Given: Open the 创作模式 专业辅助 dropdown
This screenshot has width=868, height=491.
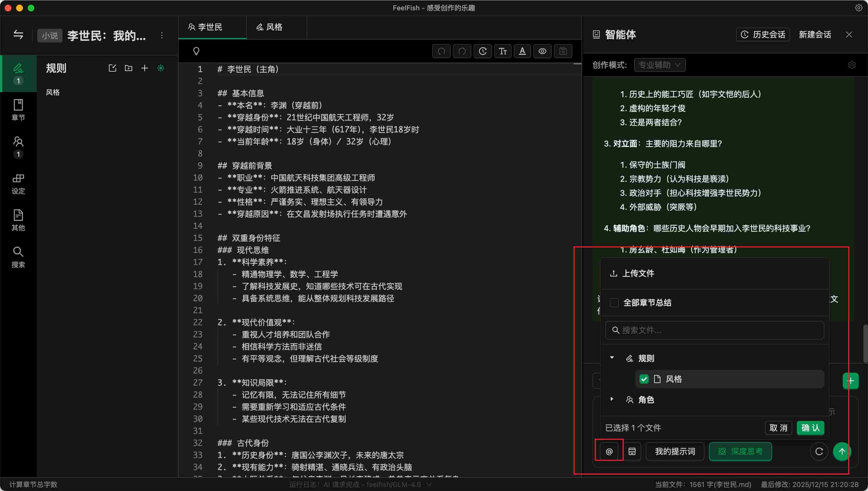Looking at the screenshot, I should (x=659, y=65).
